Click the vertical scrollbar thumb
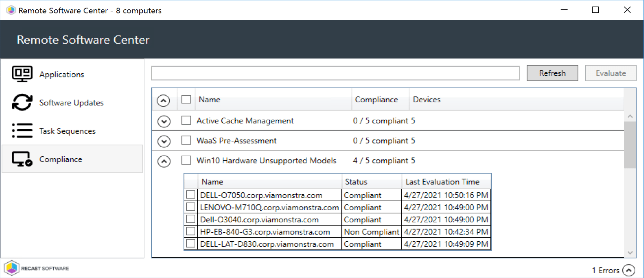This screenshot has width=644, height=278. [x=630, y=145]
